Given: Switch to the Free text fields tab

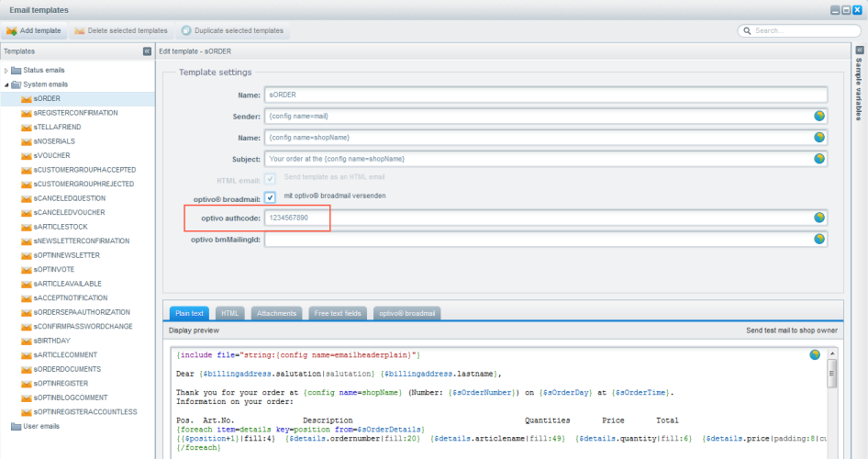Looking at the screenshot, I should (x=338, y=313).
